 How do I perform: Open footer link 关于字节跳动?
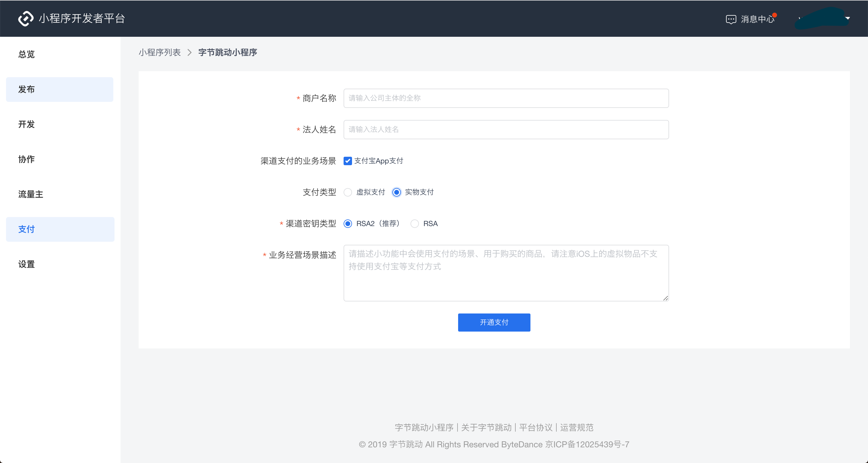pos(486,427)
